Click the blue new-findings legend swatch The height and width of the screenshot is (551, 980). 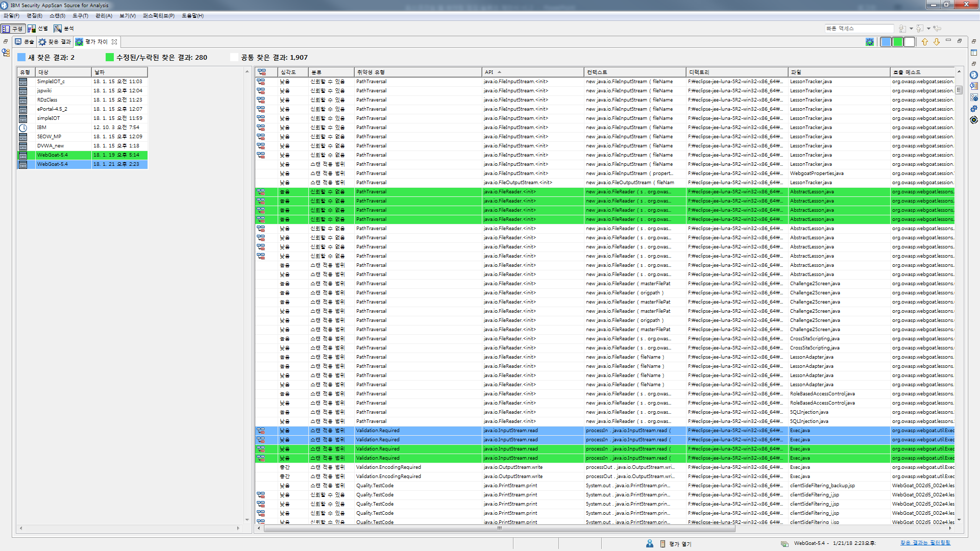tap(21, 57)
